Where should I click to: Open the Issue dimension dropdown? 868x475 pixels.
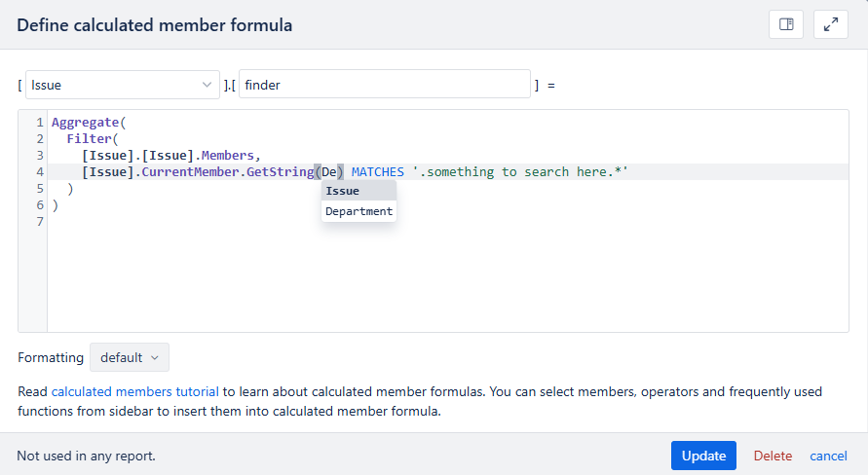pyautogui.click(x=123, y=85)
